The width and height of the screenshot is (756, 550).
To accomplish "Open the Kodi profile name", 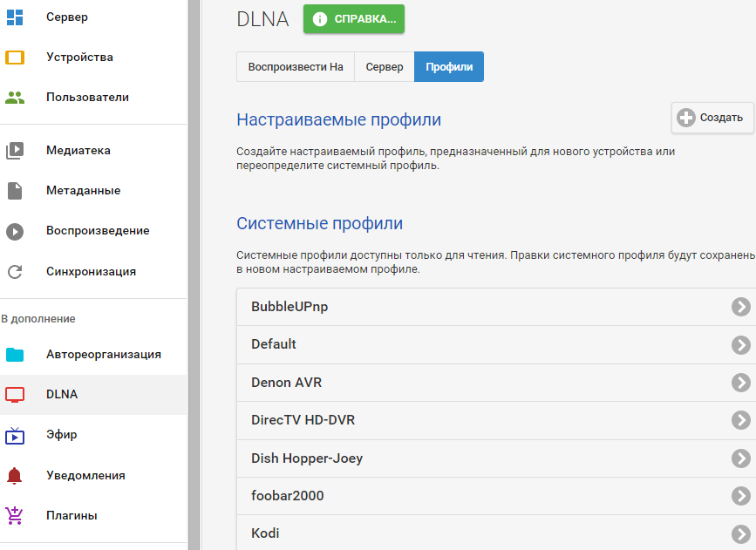I will (265, 533).
